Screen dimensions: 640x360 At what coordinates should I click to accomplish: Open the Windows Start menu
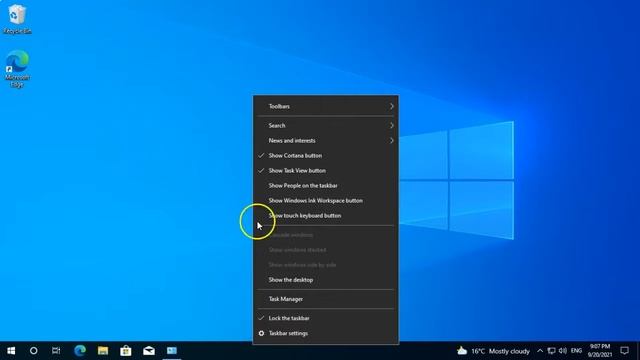[11, 351]
